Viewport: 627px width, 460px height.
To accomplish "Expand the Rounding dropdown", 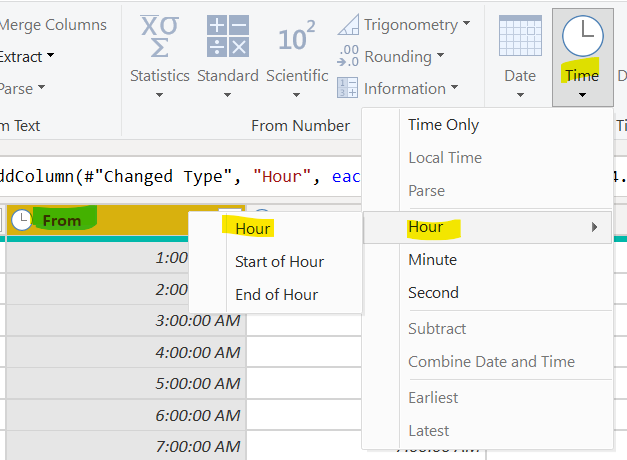I will click(440, 55).
